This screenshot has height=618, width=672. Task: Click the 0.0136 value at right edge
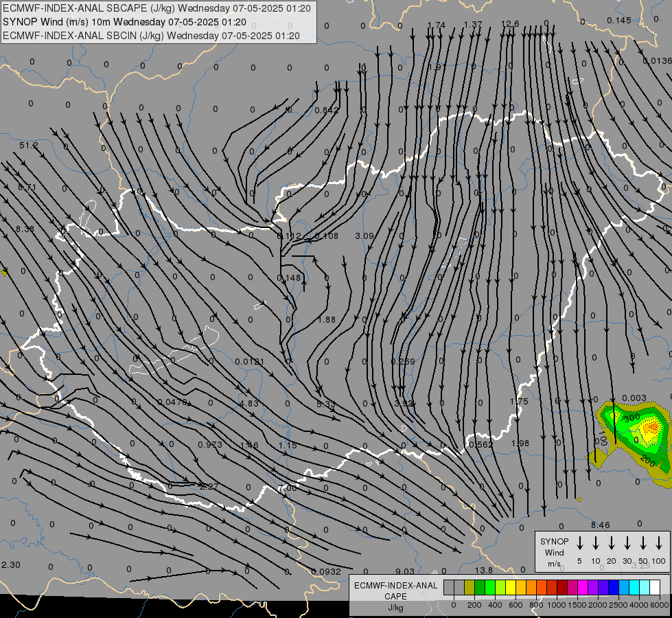coord(657,61)
